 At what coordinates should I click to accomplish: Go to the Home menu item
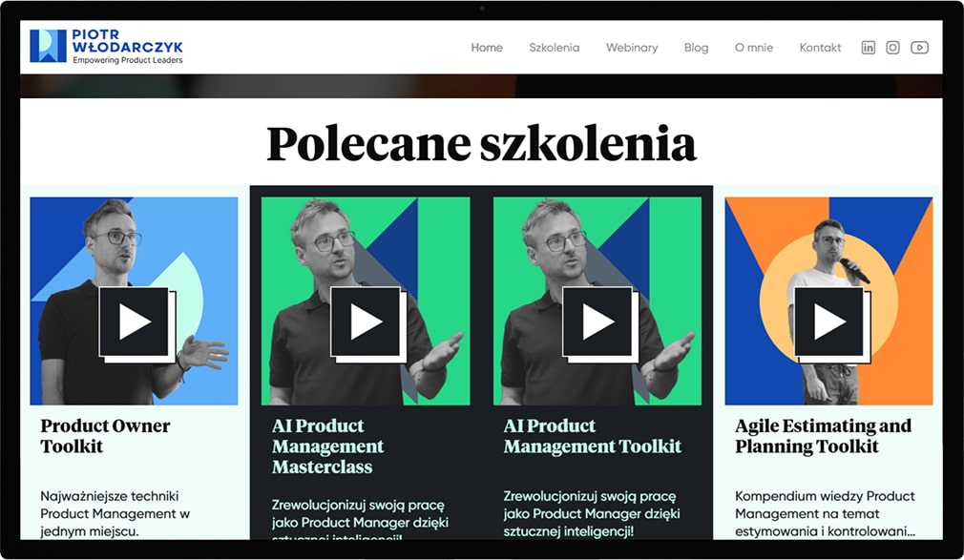(487, 48)
